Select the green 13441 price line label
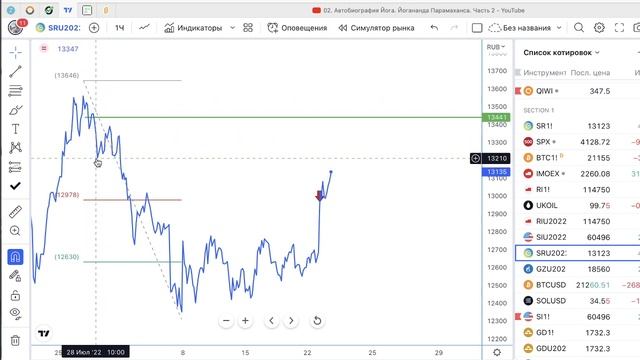Image resolution: width=640 pixels, height=360 pixels. [496, 118]
